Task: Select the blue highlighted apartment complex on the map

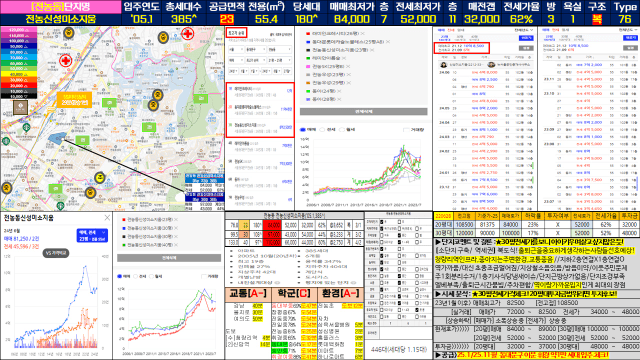Action: [x=57, y=138]
